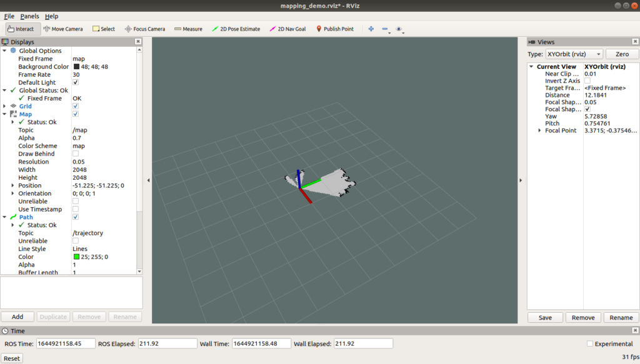Pick the Measure tool

pos(188,29)
